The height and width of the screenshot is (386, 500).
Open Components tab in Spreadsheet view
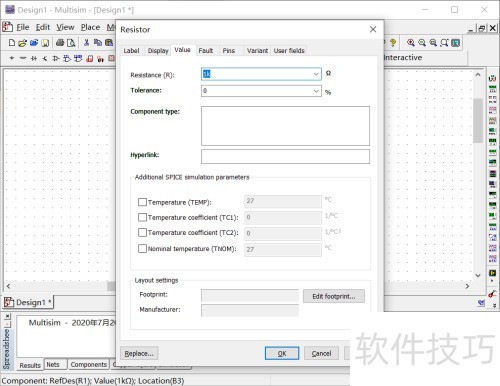tap(89, 365)
